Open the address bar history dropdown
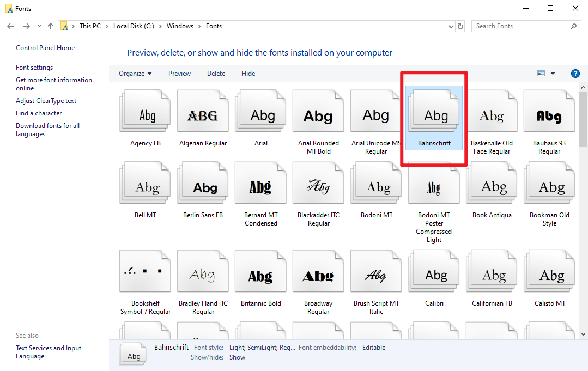 coord(451,26)
